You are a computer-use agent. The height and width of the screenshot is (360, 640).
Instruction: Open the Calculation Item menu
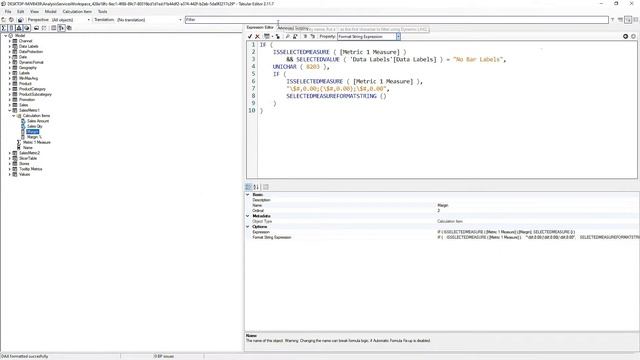click(x=77, y=11)
